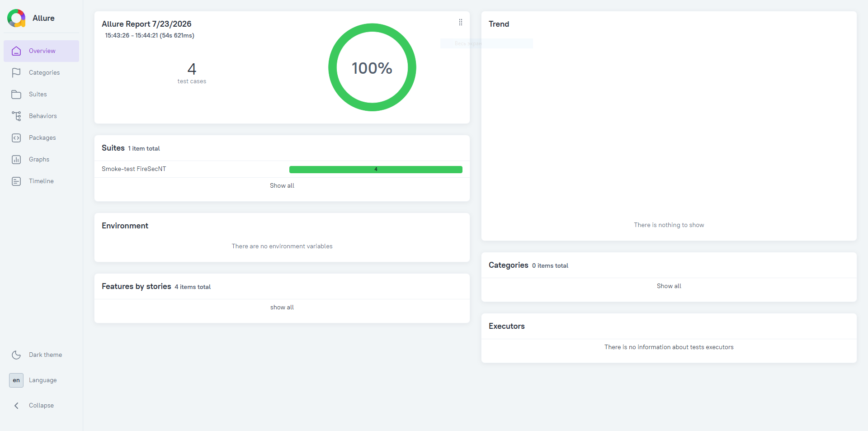This screenshot has height=431, width=868.
Task: Click the drag handle dots on report widget
Action: point(461,22)
